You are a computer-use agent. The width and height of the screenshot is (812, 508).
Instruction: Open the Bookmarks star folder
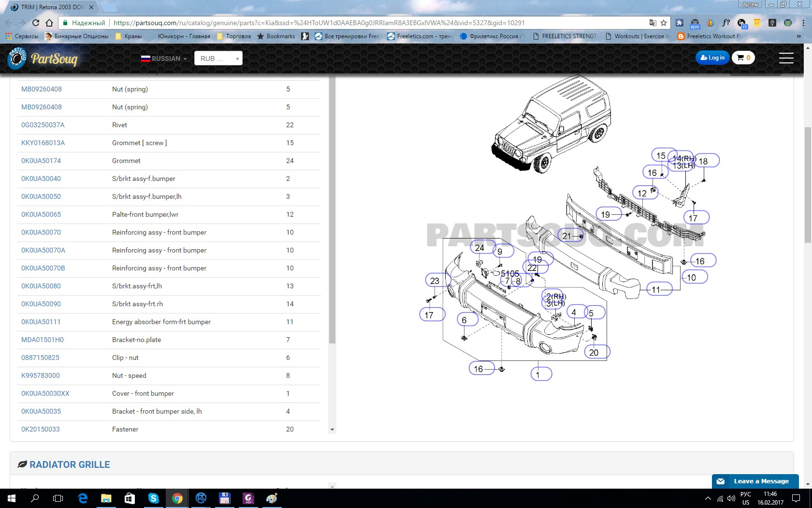point(276,36)
